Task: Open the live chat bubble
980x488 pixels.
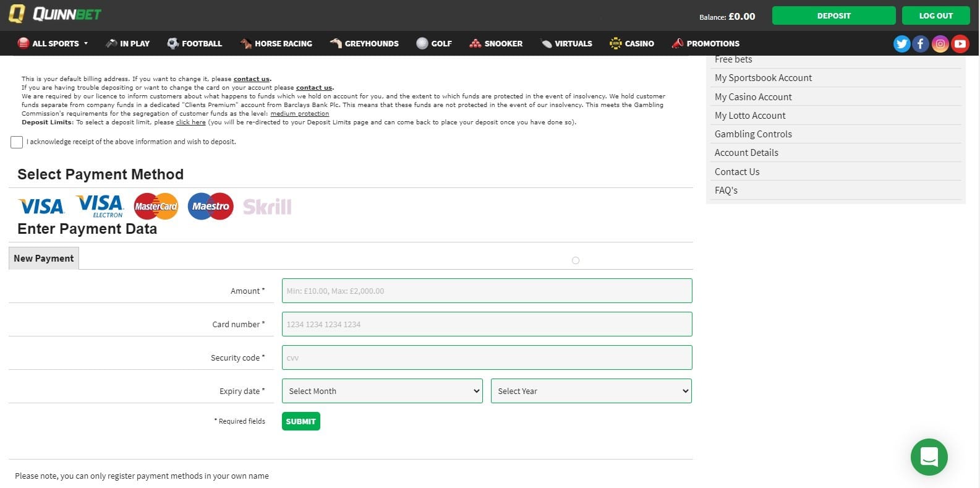Action: pyautogui.click(x=929, y=456)
